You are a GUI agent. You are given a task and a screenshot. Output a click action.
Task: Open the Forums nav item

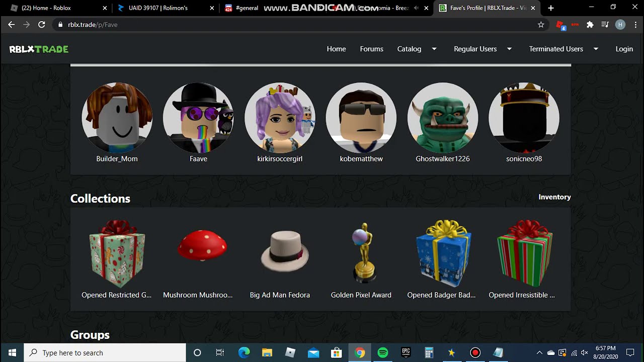(x=371, y=49)
